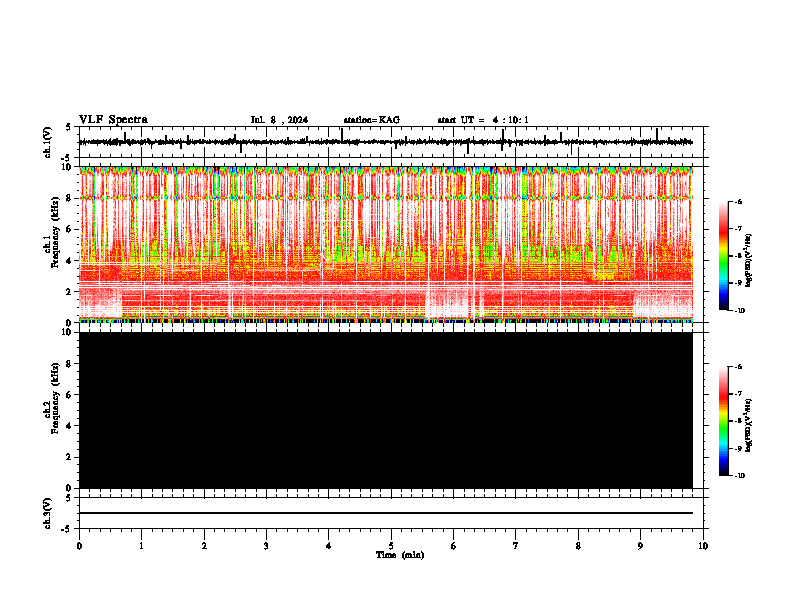Click time axis tick label "5"
Image resolution: width=792 pixels, height=612 pixels.
391,546
